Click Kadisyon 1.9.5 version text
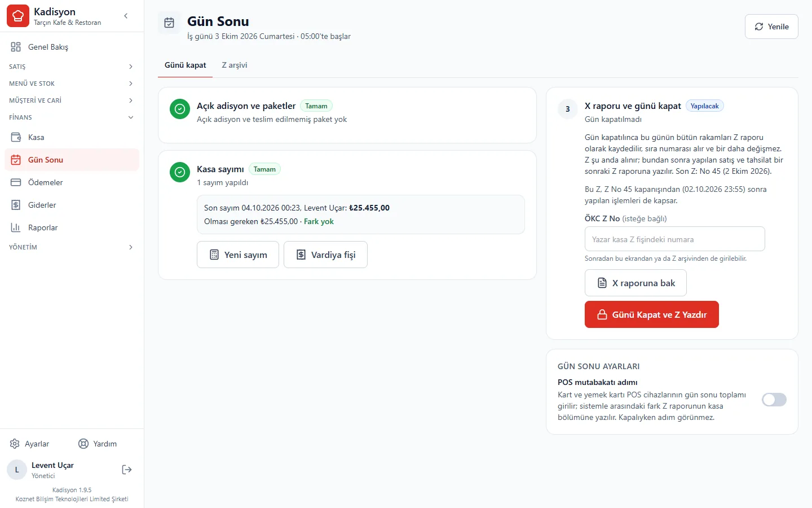The width and height of the screenshot is (812, 508). pos(72,490)
